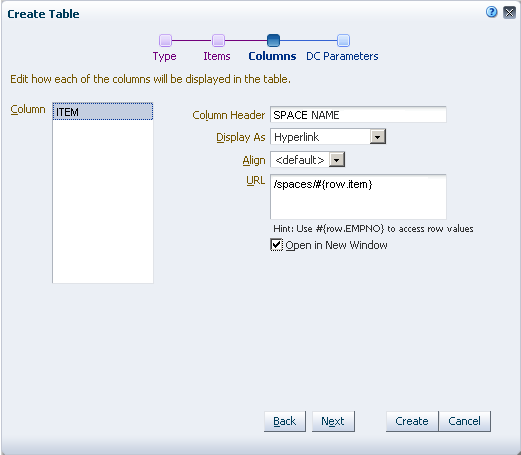Click the Items step node in the wizard train
This screenshot has height=455, width=521.
coord(218,40)
